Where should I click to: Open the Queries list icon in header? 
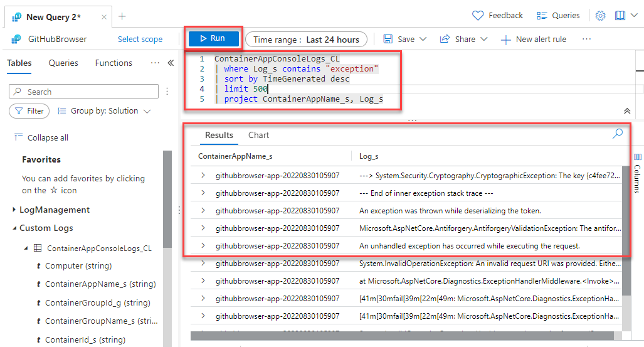(x=542, y=16)
